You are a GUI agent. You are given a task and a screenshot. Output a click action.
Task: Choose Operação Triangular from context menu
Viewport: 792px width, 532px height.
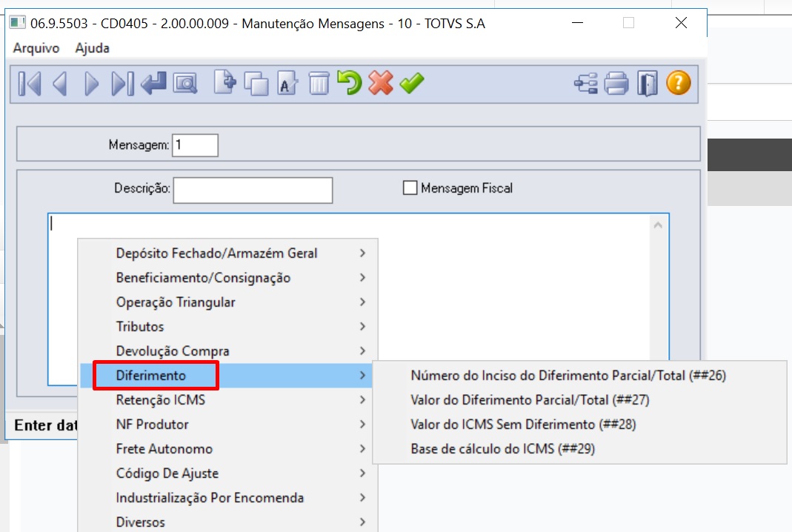[229, 302]
